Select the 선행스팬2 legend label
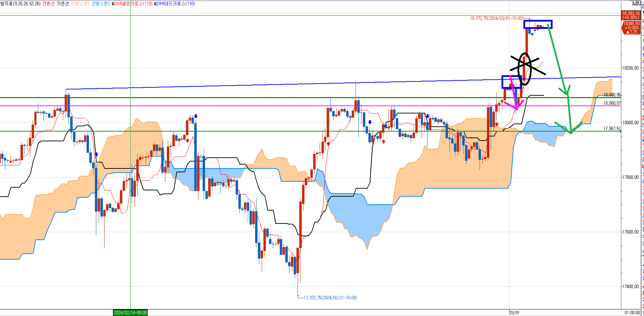Screen dimensions: 644x316 pos(101,3)
